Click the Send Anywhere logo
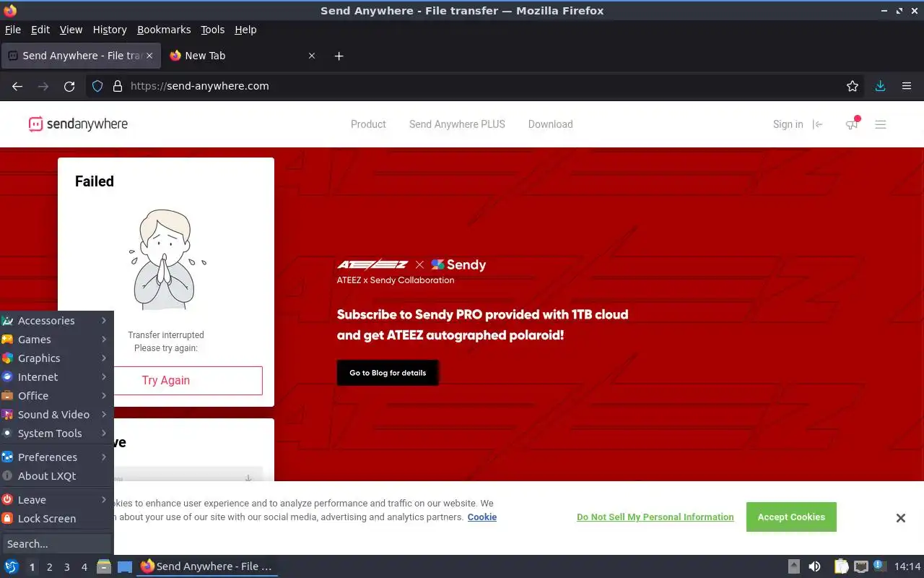The image size is (924, 578). (78, 124)
